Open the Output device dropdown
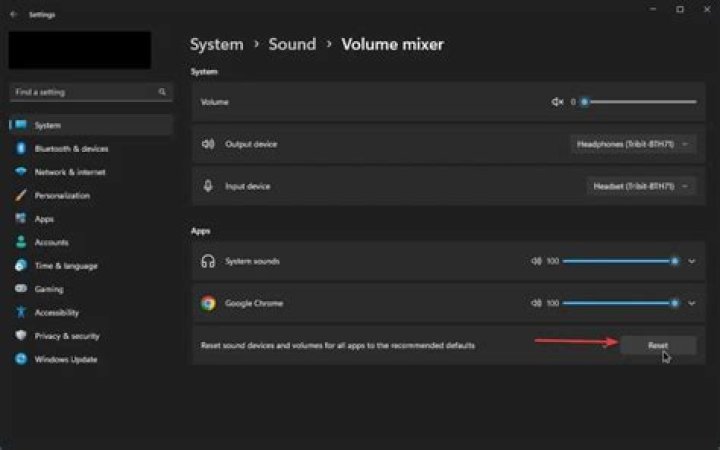Screen dimensions: 720x450 632,144
